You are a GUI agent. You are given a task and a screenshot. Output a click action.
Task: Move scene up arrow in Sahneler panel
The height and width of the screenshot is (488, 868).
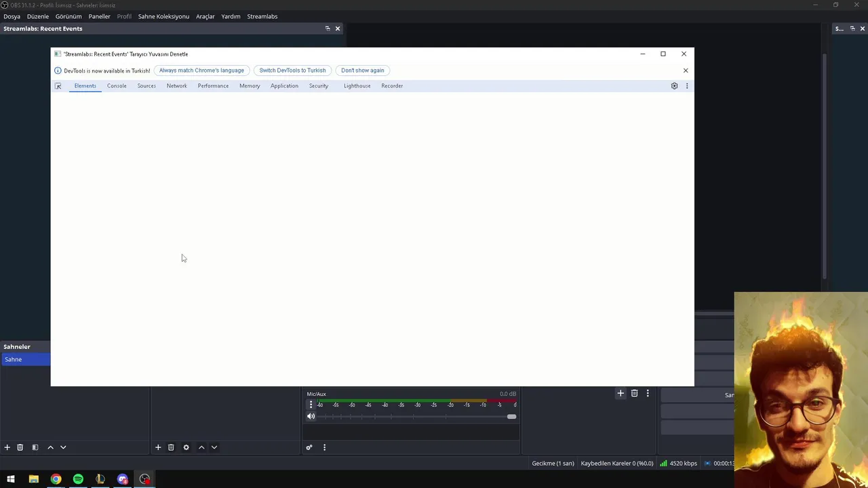click(x=50, y=447)
